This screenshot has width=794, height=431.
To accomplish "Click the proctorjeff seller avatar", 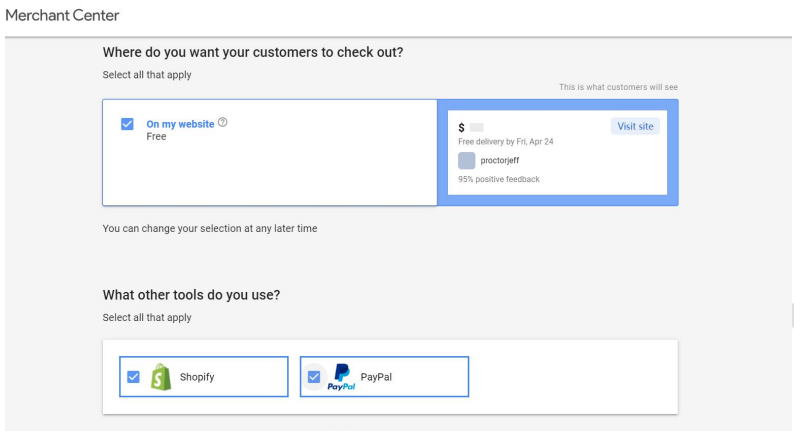I will (x=467, y=160).
